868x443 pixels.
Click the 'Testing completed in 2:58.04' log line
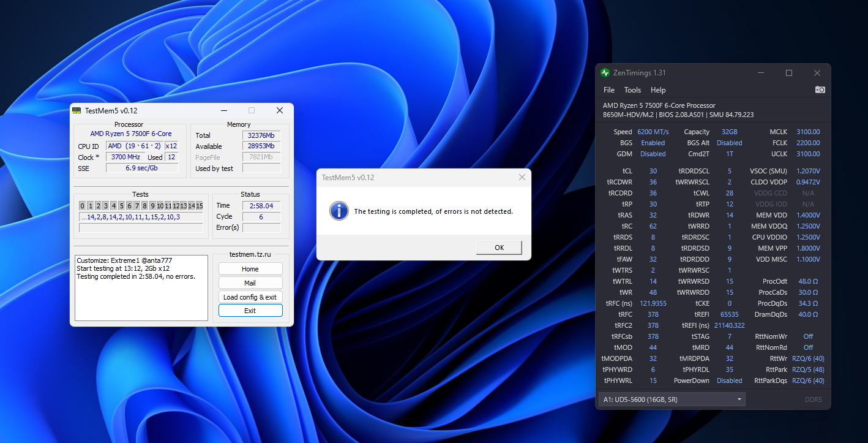tap(136, 276)
